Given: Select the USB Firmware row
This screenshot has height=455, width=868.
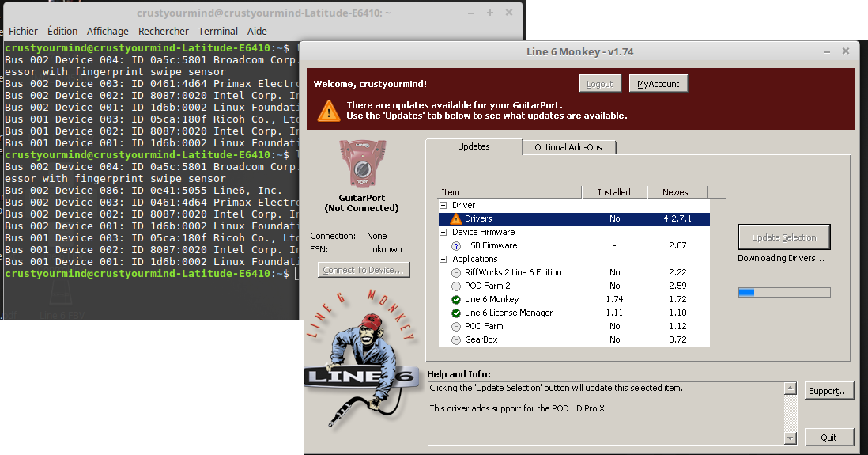Looking at the screenshot, I should point(574,245).
